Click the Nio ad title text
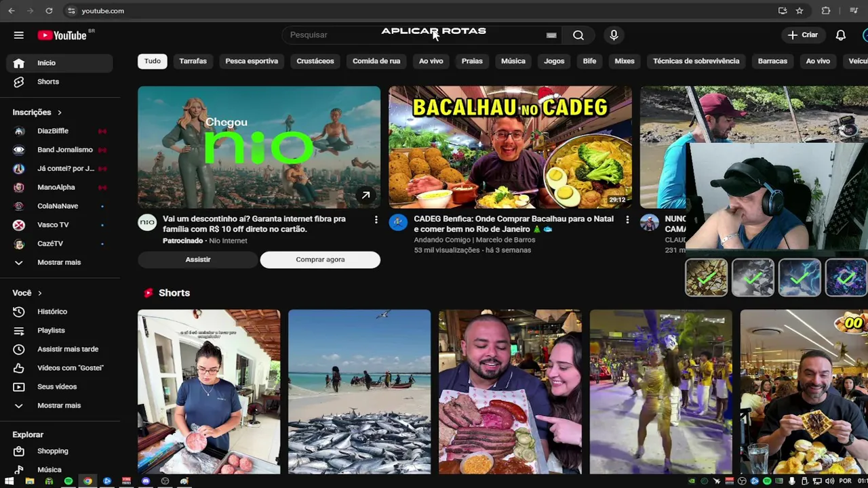This screenshot has width=868, height=488. 254,224
